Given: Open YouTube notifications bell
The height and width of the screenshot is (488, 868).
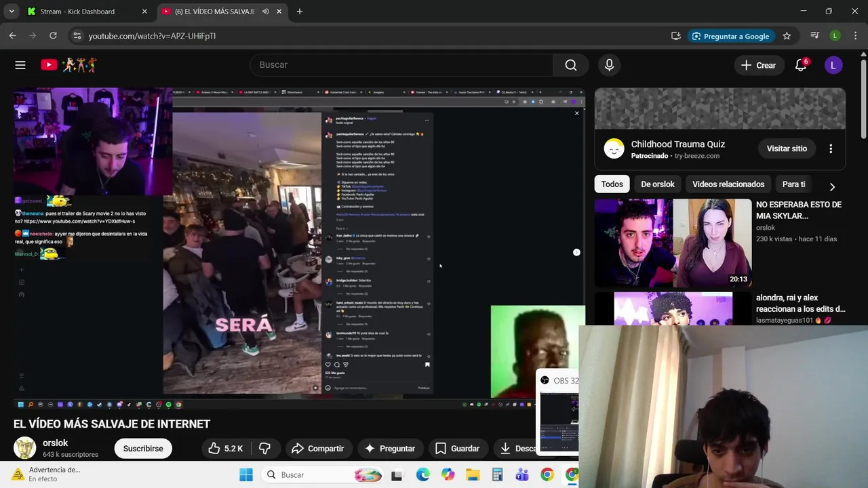Looking at the screenshot, I should pos(801,65).
